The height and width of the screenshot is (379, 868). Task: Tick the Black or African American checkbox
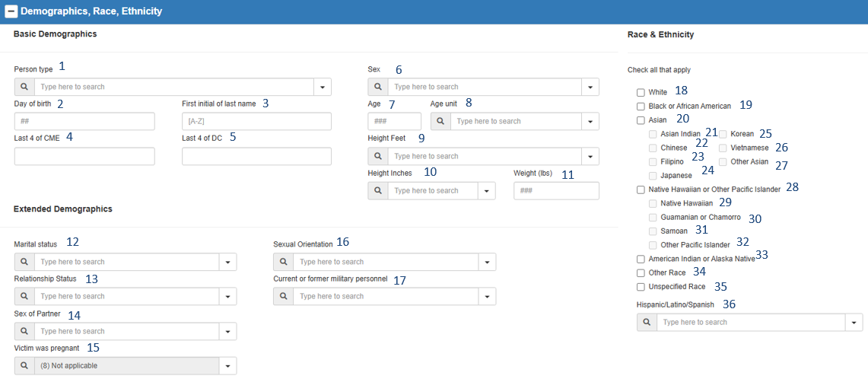point(641,106)
